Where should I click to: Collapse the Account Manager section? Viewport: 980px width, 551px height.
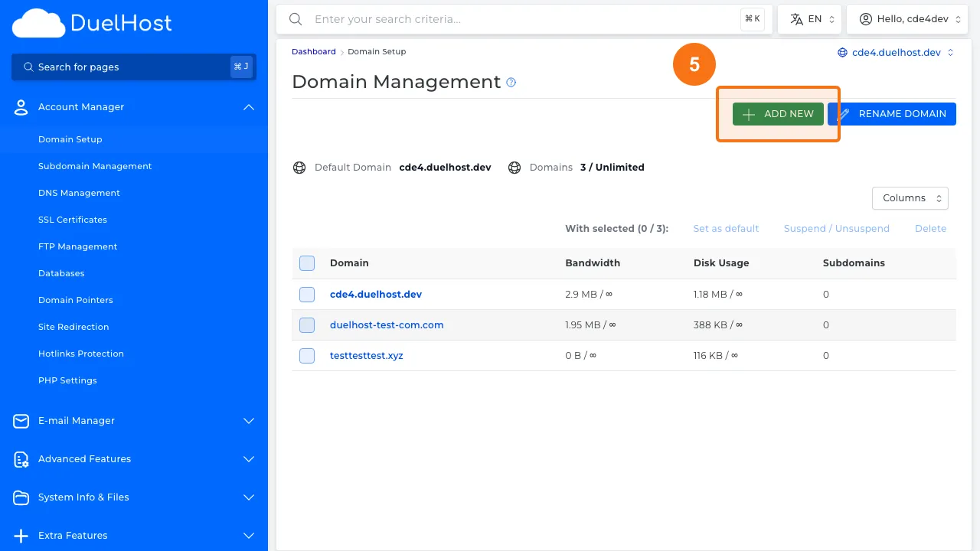248,107
